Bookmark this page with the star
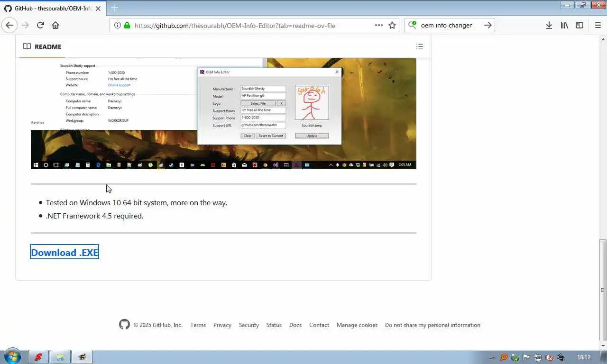The width and height of the screenshot is (607, 364). coord(392,25)
